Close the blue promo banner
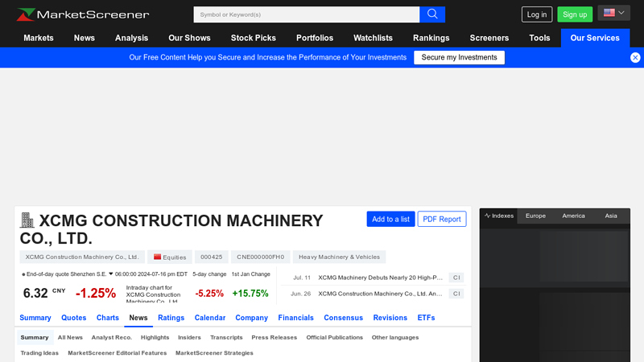The width and height of the screenshot is (644, 362). (635, 57)
